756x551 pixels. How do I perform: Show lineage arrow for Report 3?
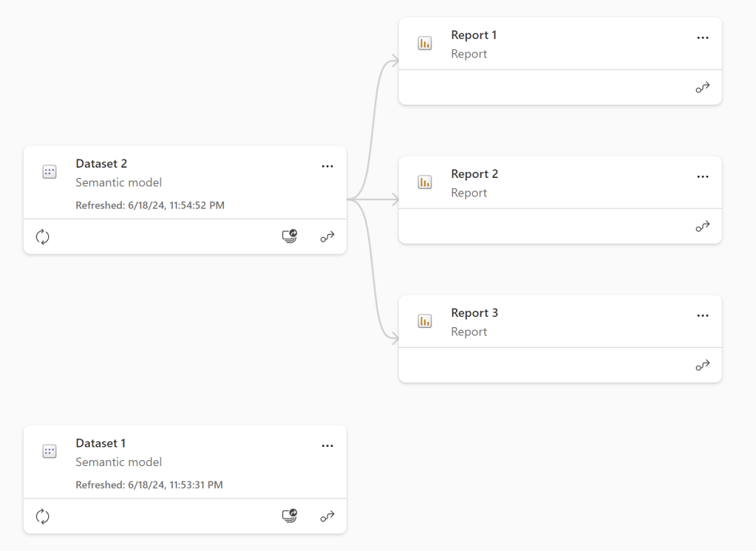702,365
